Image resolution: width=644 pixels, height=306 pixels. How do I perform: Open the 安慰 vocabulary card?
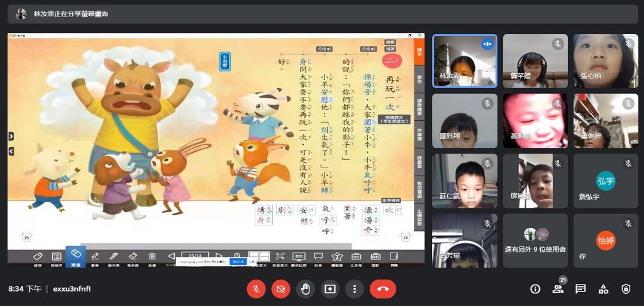point(307,215)
